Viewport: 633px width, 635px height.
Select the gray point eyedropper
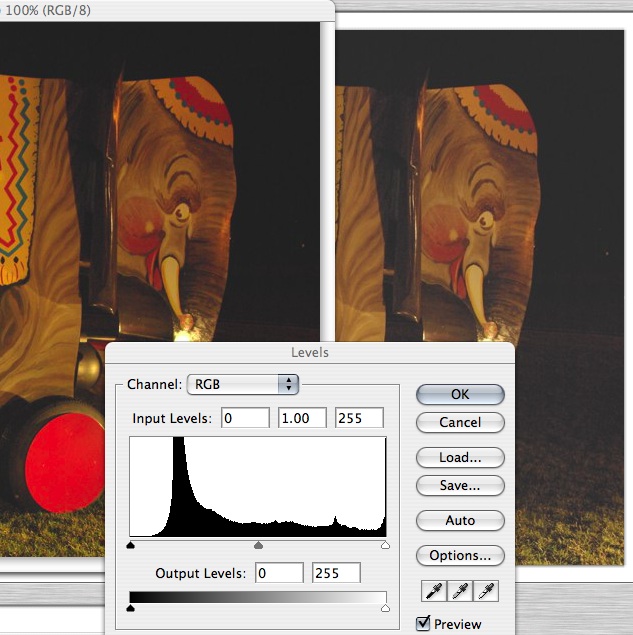pos(460,591)
